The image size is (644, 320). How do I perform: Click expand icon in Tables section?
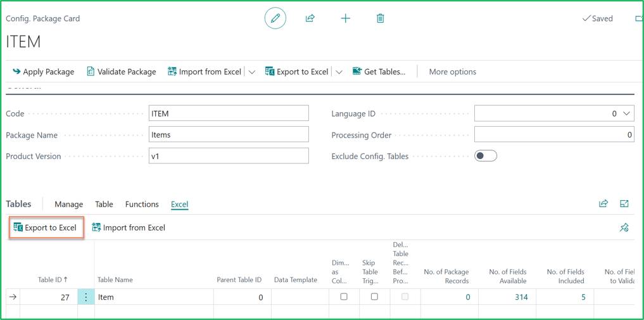pyautogui.click(x=624, y=204)
